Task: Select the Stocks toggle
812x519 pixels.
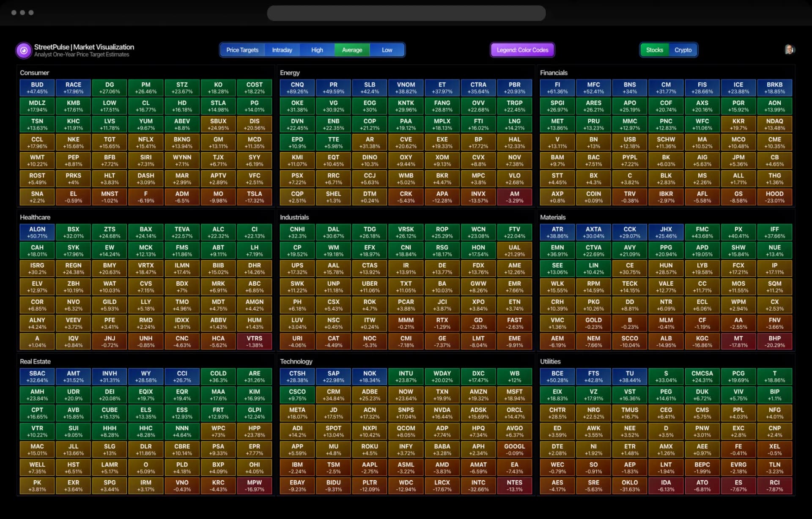Action: tap(654, 50)
